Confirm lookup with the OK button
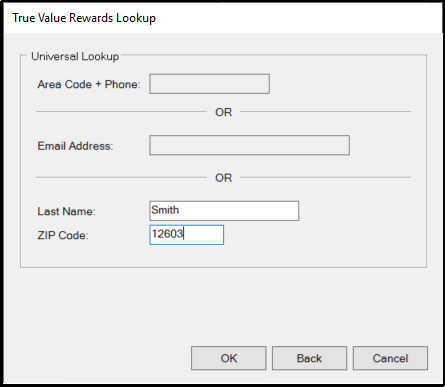This screenshot has height=387, width=445. [x=229, y=358]
